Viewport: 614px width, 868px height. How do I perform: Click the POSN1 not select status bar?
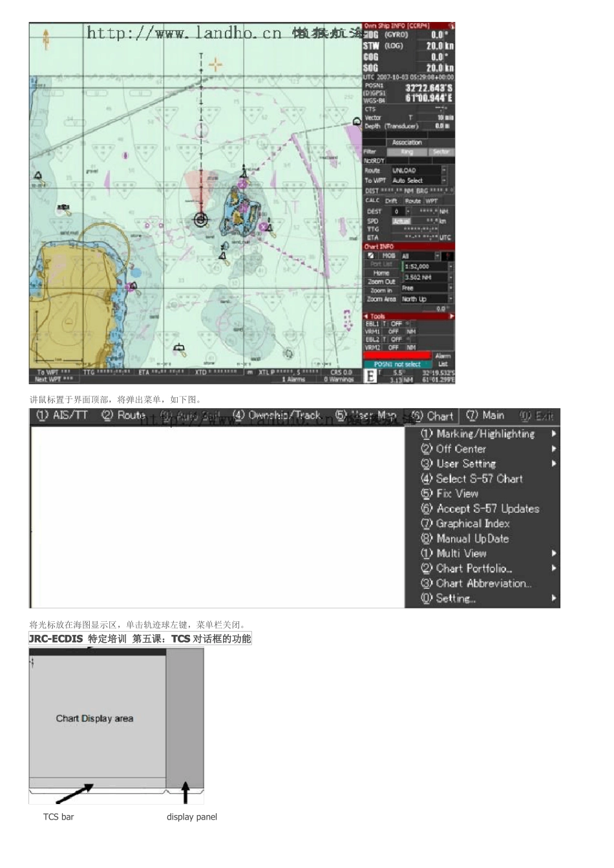(397, 364)
